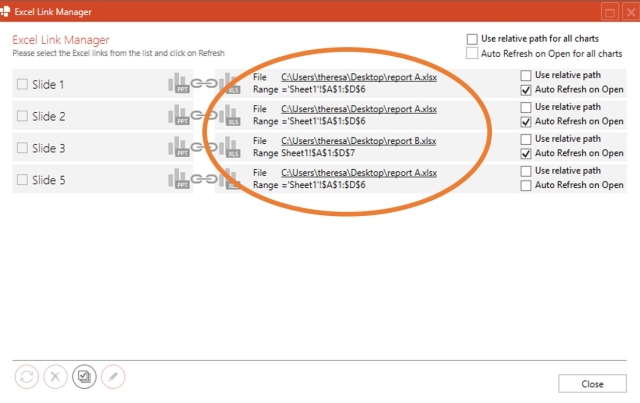Open the report B.xlsx file path link

pyautogui.click(x=359, y=141)
